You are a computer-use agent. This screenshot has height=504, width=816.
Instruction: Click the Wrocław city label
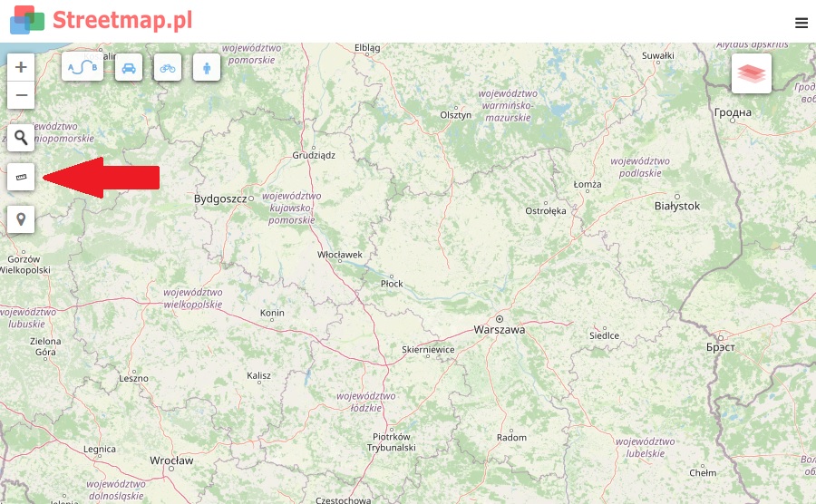[x=171, y=460]
